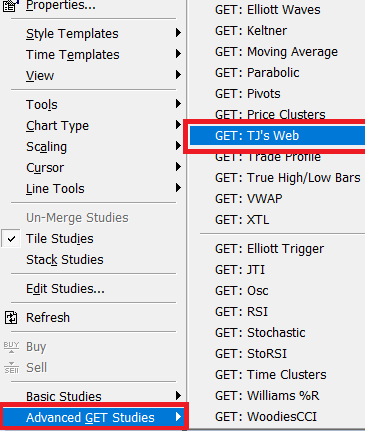Choose GET: Elliott Waves
The width and height of the screenshot is (365, 431).
[x=268, y=10]
